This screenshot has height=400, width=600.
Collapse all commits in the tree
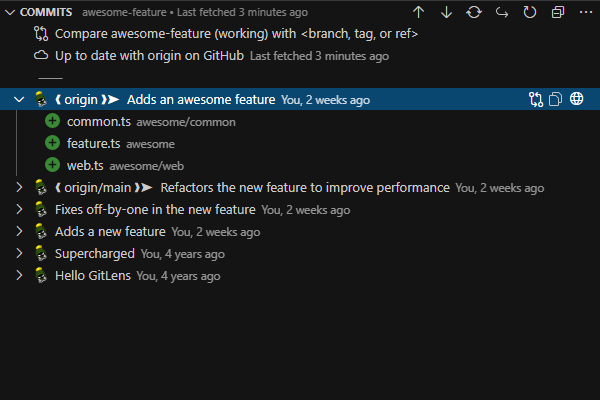point(557,12)
